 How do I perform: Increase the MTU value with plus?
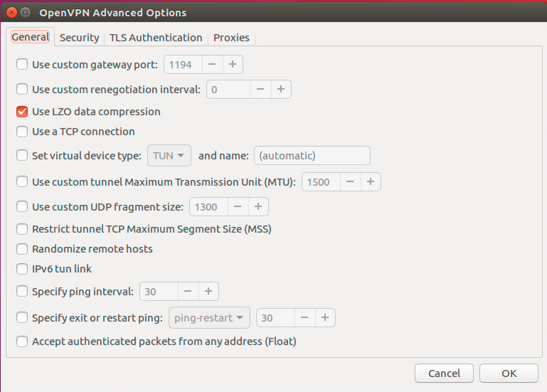(x=370, y=182)
